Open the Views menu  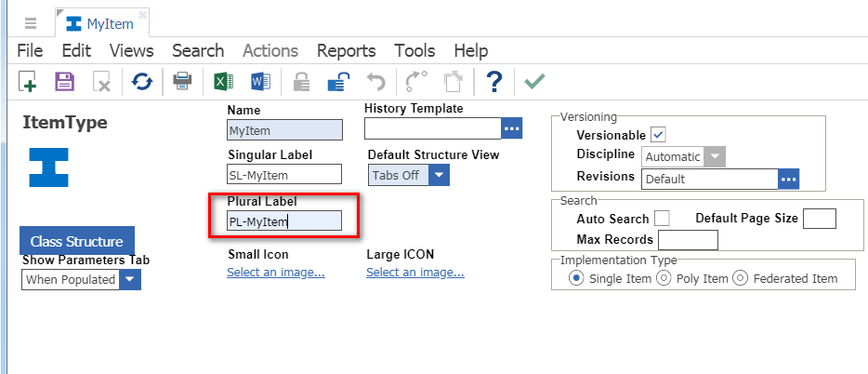[132, 51]
